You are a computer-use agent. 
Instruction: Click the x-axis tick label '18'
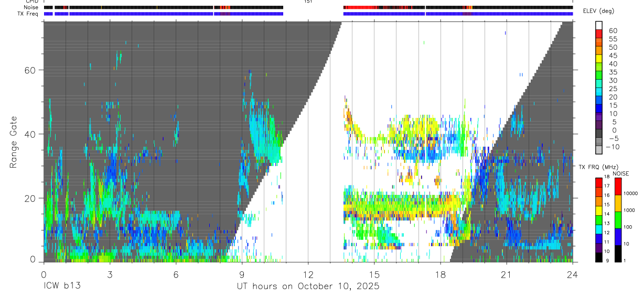(440, 274)
